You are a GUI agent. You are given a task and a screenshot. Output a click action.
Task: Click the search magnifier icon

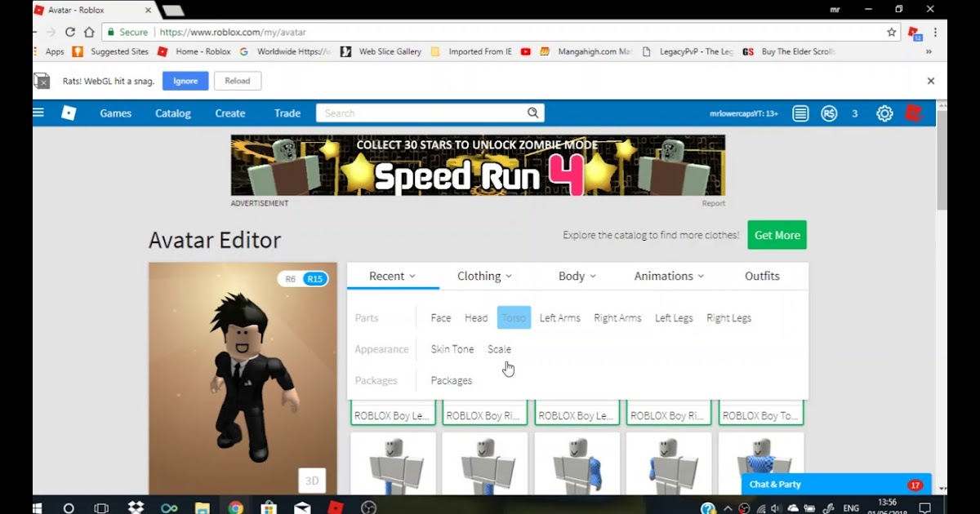click(x=532, y=113)
